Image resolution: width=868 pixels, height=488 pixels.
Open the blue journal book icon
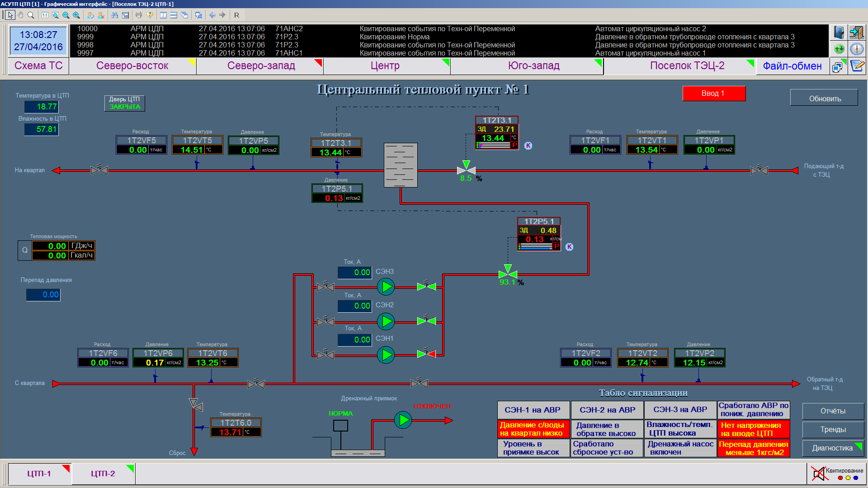tap(839, 33)
